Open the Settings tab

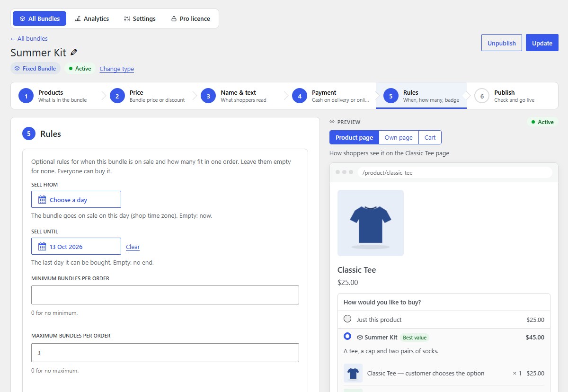click(x=140, y=18)
